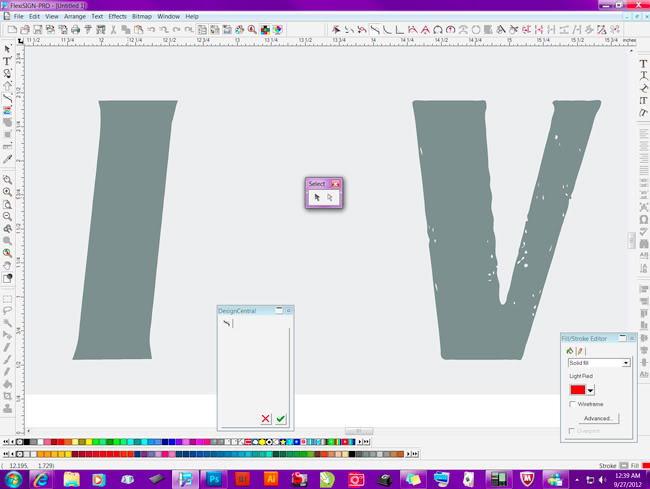The width and height of the screenshot is (650, 489).
Task: Select solid arrow in Select floating panel
Action: (317, 198)
